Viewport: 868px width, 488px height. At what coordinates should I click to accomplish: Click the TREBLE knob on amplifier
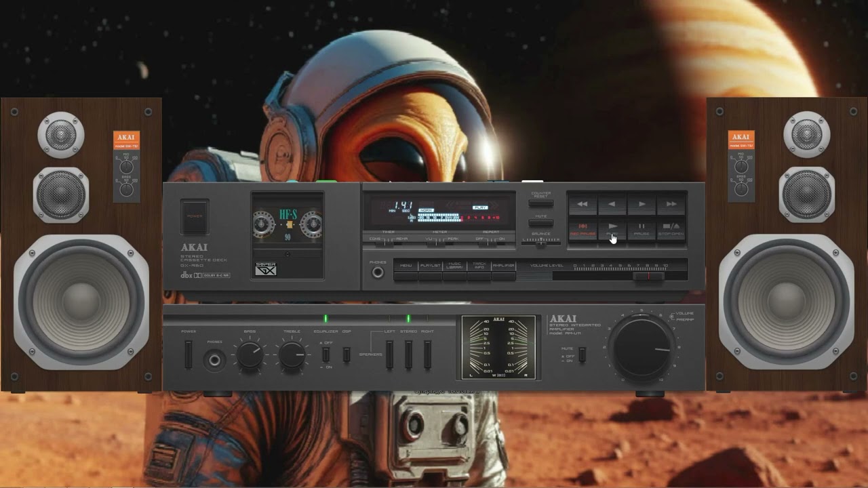tap(292, 356)
